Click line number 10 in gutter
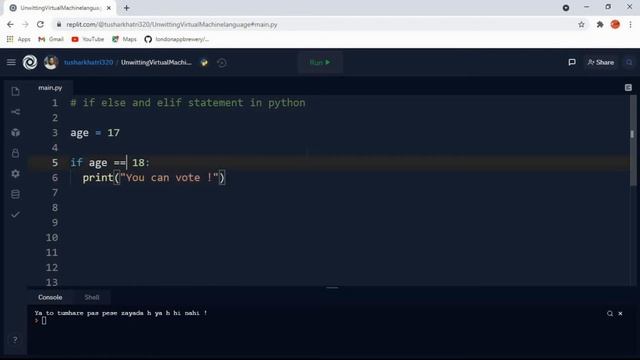Image resolution: width=640 pixels, height=360 pixels. tap(52, 238)
